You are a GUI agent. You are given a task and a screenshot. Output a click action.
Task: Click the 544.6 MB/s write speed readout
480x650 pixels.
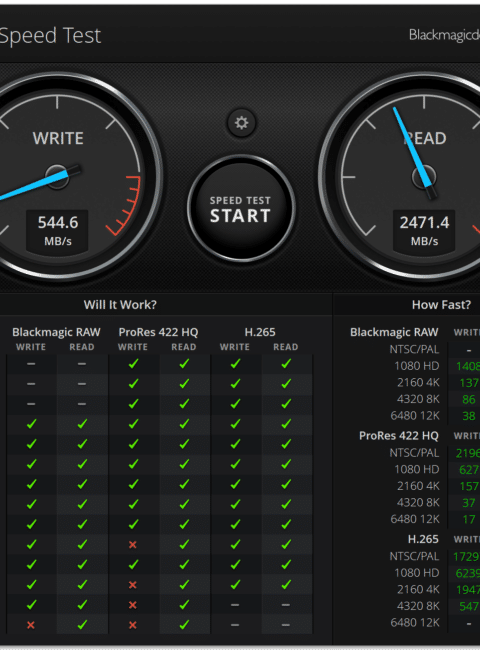58,230
